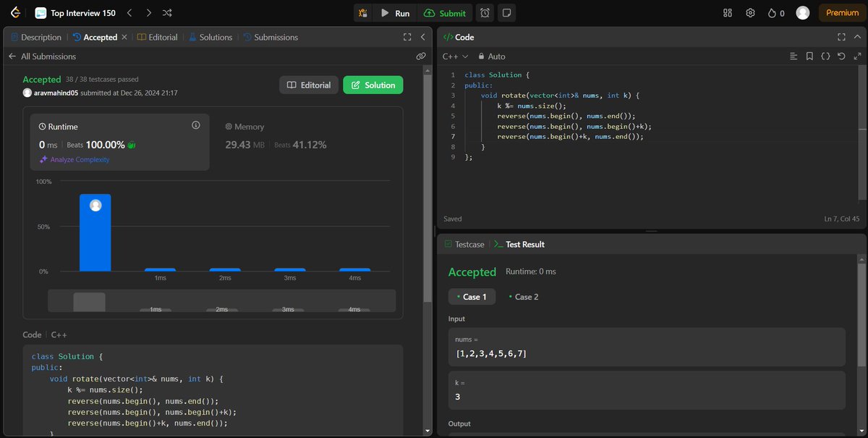Bookmark the code with the bookmark icon
Image resolution: width=868 pixels, height=438 pixels.
(x=809, y=56)
